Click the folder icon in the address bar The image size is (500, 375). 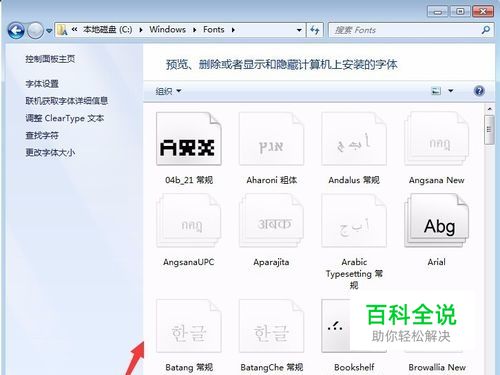click(62, 30)
